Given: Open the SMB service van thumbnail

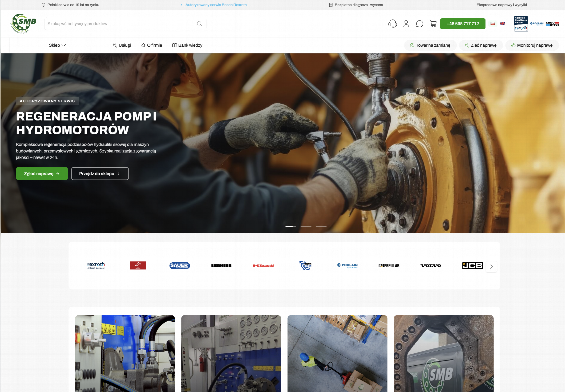Looking at the screenshot, I should click(x=443, y=354).
